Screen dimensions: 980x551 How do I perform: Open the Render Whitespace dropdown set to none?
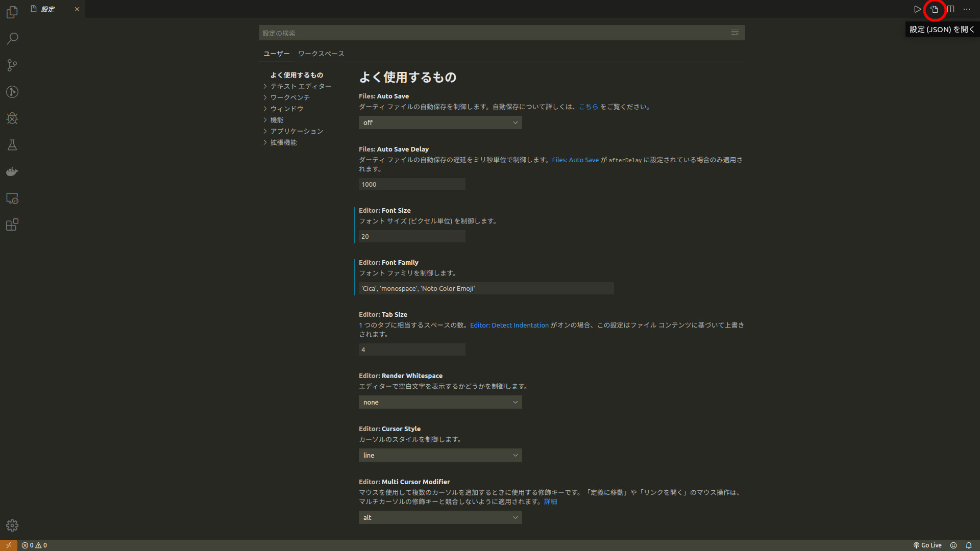tap(440, 402)
